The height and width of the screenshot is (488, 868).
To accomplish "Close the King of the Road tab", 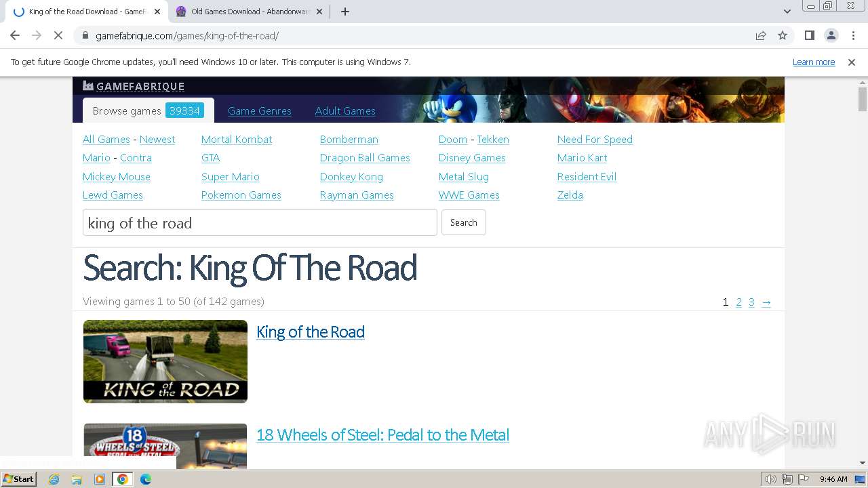I will click(158, 12).
